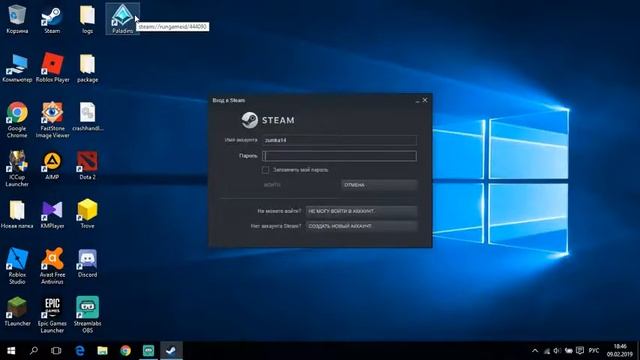Show hidden system tray icons
This screenshot has height=360, width=640.
point(535,351)
